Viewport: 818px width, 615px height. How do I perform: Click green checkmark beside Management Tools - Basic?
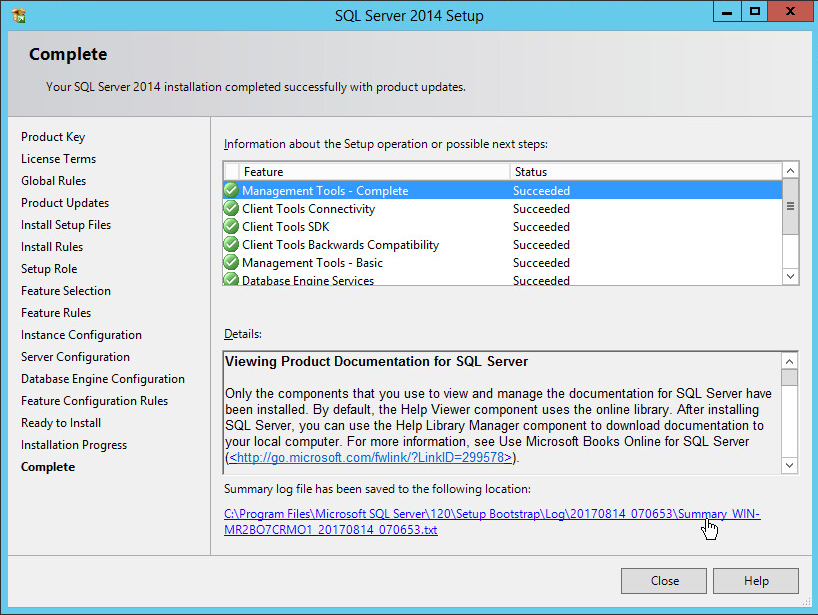231,263
